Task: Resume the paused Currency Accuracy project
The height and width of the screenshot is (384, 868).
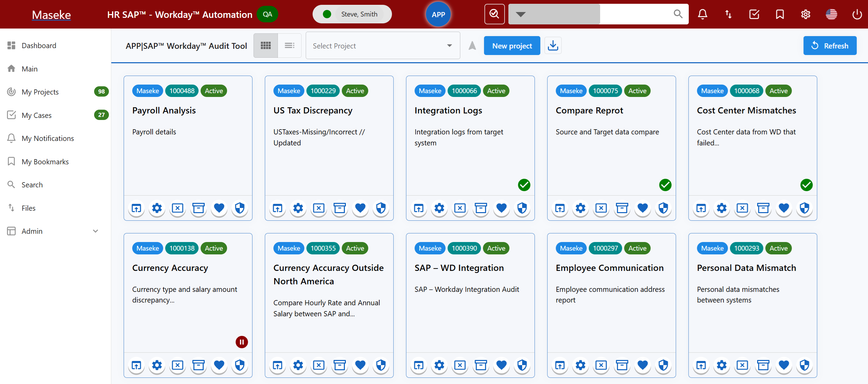Action: pos(242,342)
